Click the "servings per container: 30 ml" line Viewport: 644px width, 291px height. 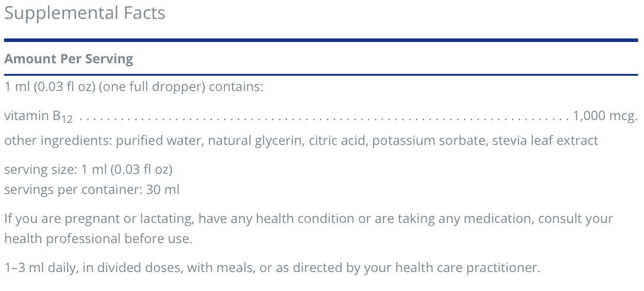[92, 190]
